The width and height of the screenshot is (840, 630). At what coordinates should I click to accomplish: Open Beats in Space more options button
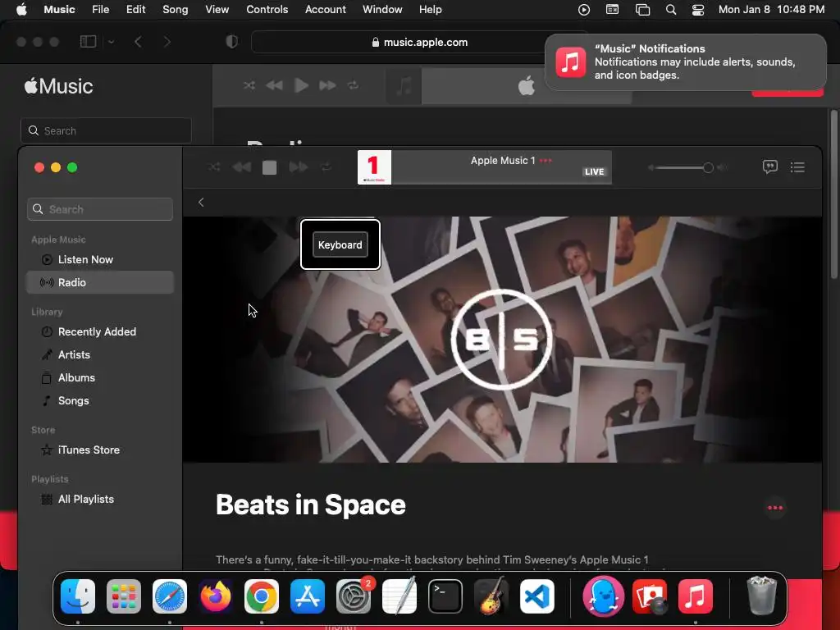click(x=775, y=508)
